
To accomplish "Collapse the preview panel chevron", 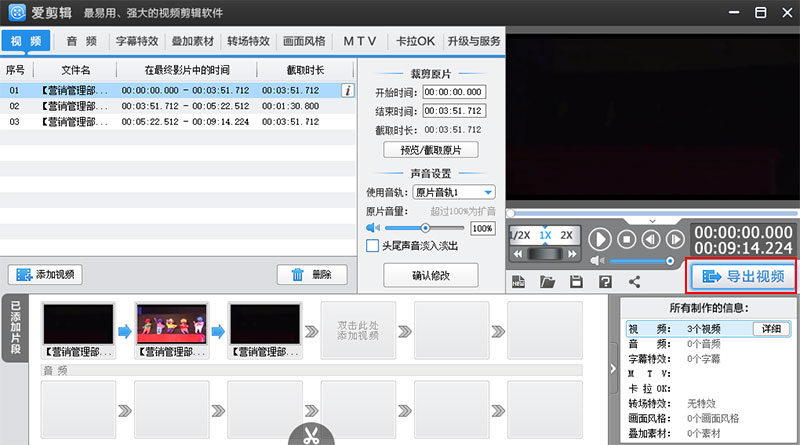I will pyautogui.click(x=652, y=220).
